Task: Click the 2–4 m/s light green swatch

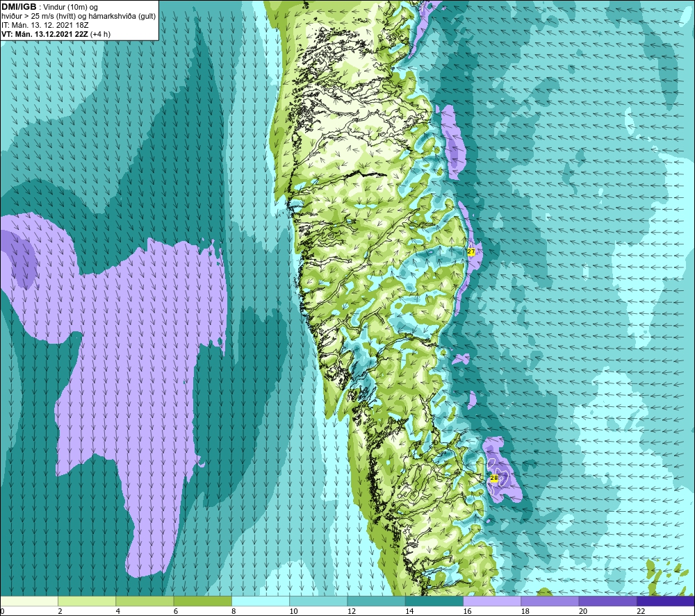Action: tap(87, 601)
